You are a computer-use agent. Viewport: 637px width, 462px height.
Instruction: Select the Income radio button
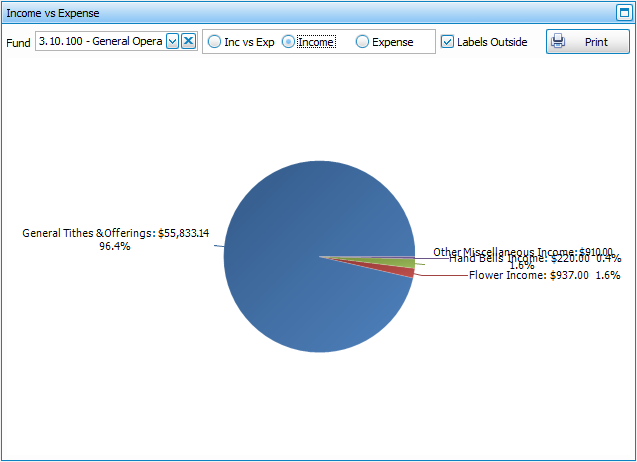tap(289, 42)
